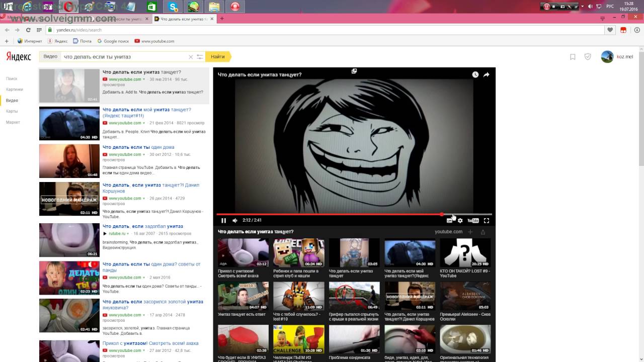Image resolution: width=644 pixels, height=362 pixels.
Task: Seek on the red video progress bar
Action: click(354, 215)
